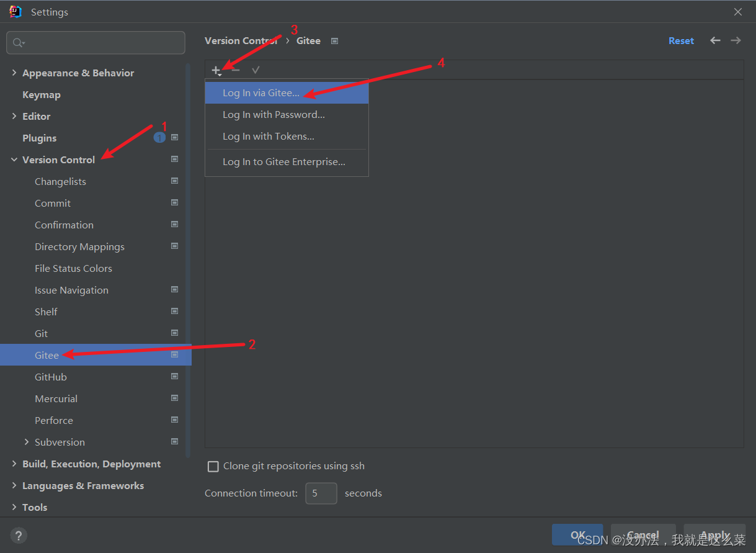The image size is (756, 553).
Task: Click project icon on Git row
Action: pyautogui.click(x=174, y=333)
